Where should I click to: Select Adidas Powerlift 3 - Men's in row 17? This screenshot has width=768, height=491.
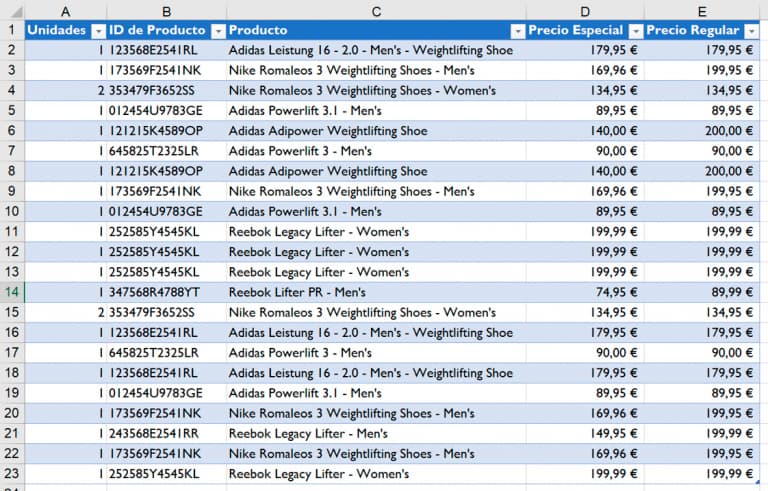click(x=376, y=353)
